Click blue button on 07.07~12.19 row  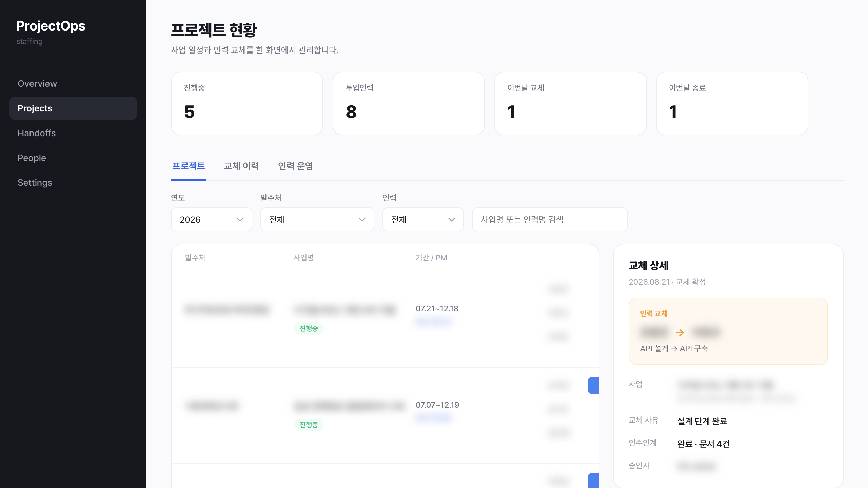point(593,385)
